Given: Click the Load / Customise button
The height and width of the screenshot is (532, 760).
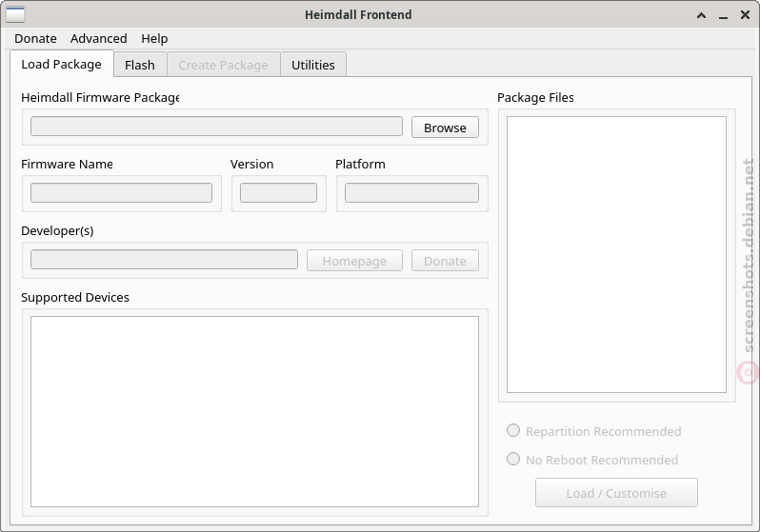Looking at the screenshot, I should [x=616, y=493].
